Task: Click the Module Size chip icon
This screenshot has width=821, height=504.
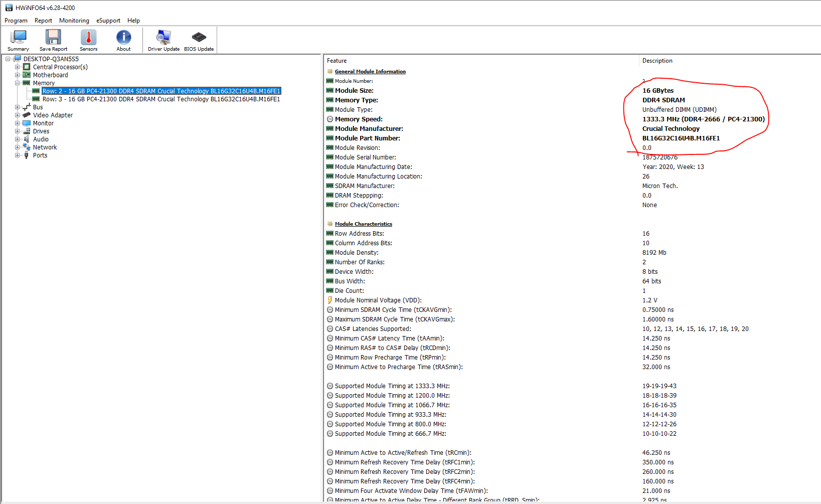Action: (x=330, y=90)
